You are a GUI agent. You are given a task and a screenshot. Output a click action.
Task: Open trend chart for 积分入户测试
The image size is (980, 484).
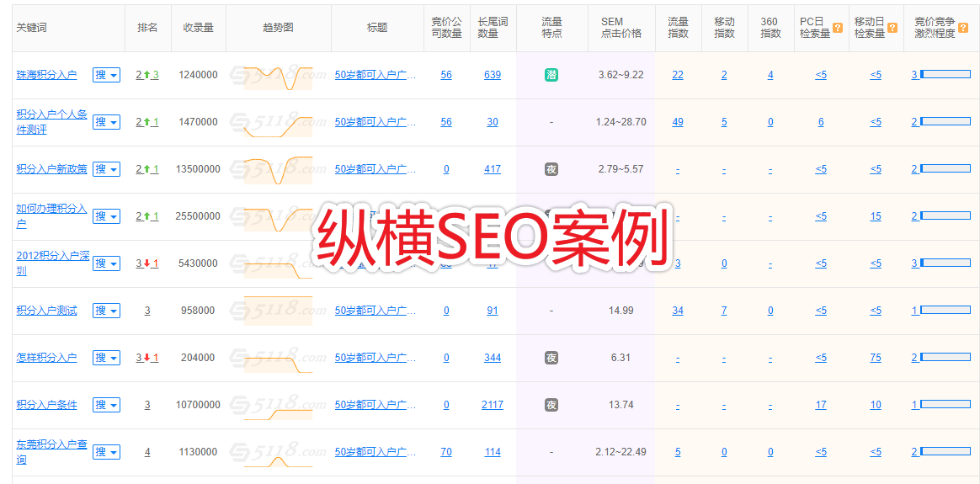(x=278, y=311)
